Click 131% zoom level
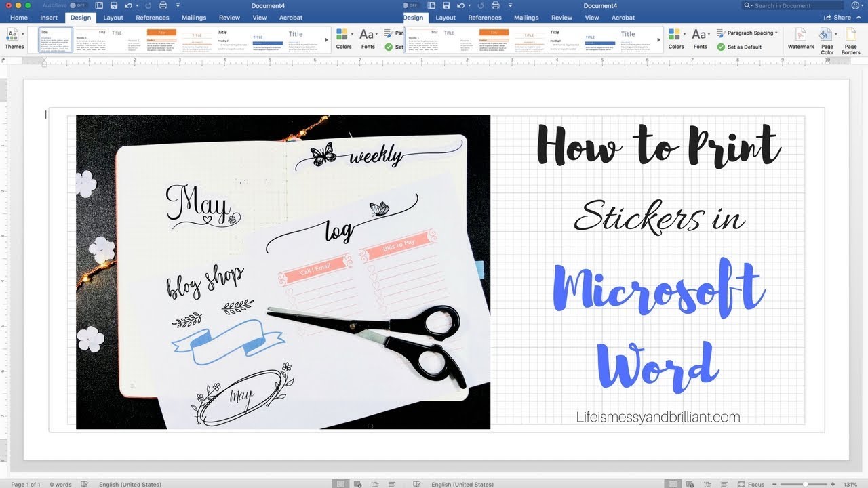Screen dimensions: 868x488 [x=850, y=484]
